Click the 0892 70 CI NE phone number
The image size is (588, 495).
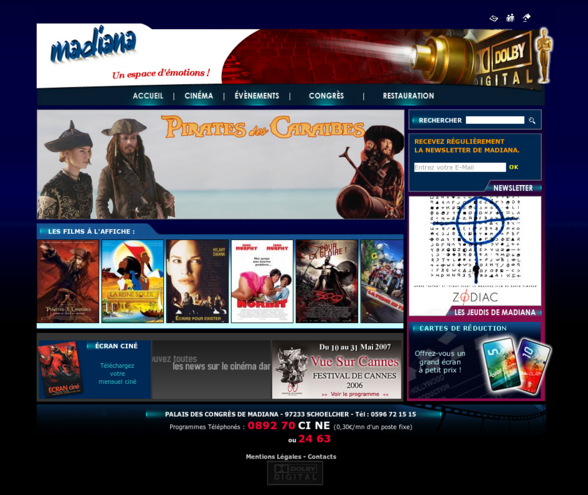[289, 426]
